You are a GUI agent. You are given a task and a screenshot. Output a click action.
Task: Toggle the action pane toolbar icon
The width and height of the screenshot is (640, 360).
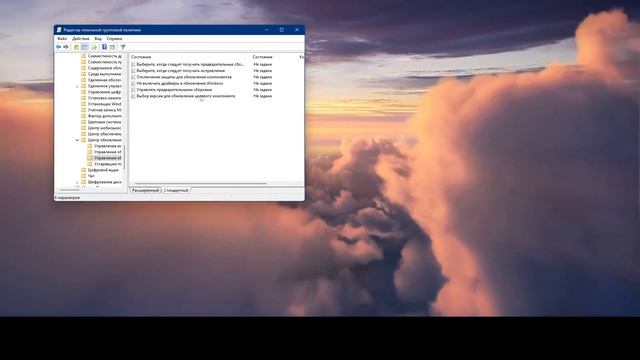112,47
